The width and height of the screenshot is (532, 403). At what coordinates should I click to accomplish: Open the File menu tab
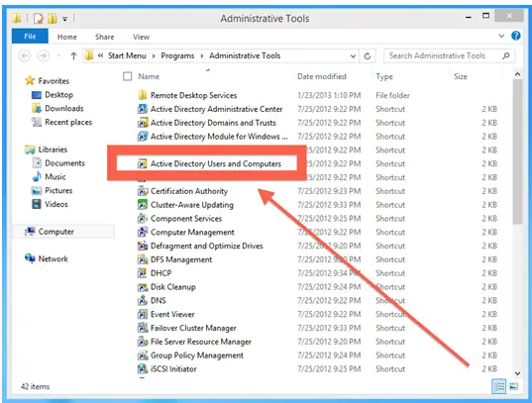30,37
